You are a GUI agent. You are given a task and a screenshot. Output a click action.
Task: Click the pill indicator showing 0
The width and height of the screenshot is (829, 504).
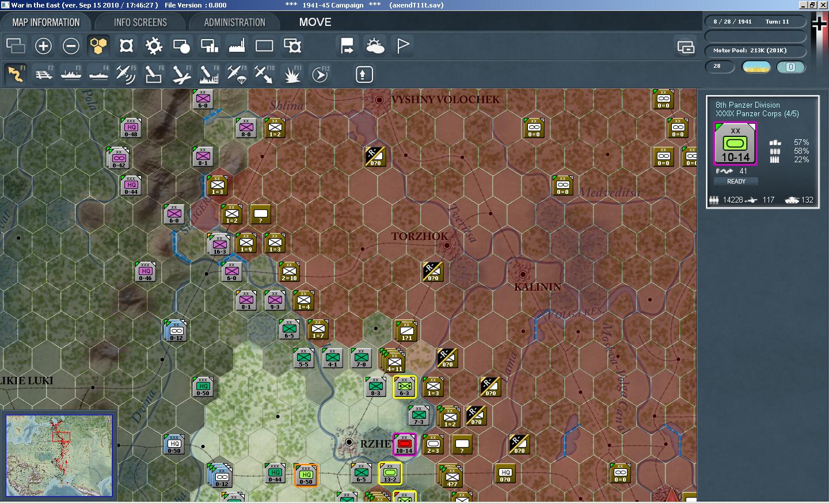coord(790,67)
